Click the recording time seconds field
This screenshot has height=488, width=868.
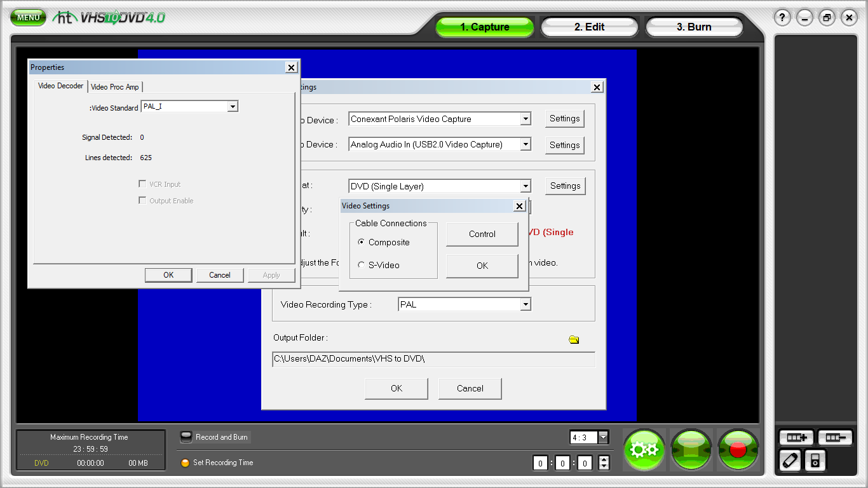(x=585, y=463)
